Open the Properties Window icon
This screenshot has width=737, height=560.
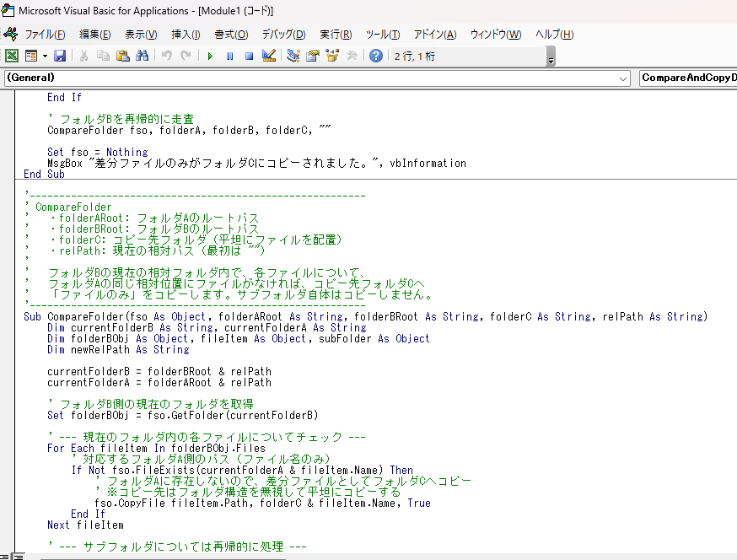pyautogui.click(x=313, y=56)
